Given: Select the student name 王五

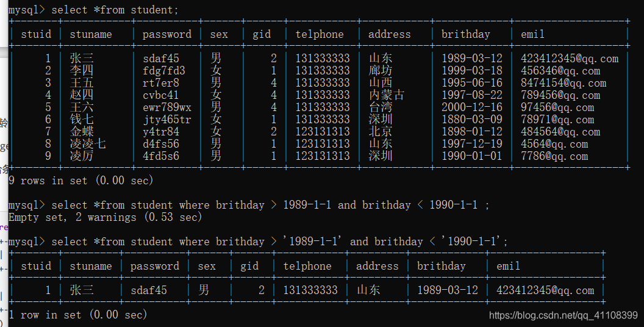Looking at the screenshot, I should pyautogui.click(x=82, y=82).
